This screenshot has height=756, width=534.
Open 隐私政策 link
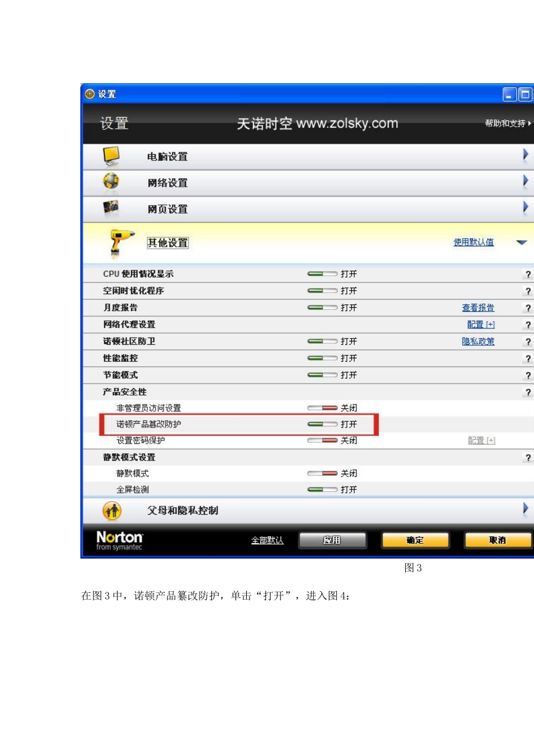pos(478,341)
